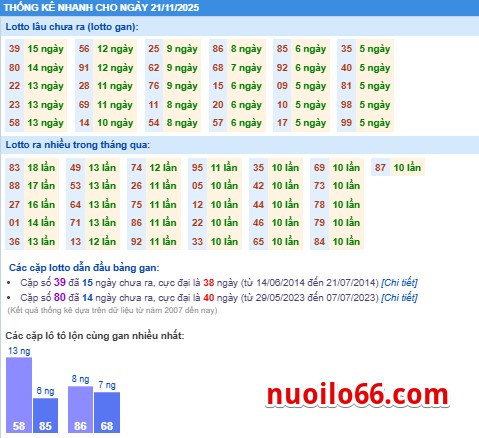The height and width of the screenshot is (438, 479).
Task: Click number 98 with 5 ngày
Action: [346, 105]
